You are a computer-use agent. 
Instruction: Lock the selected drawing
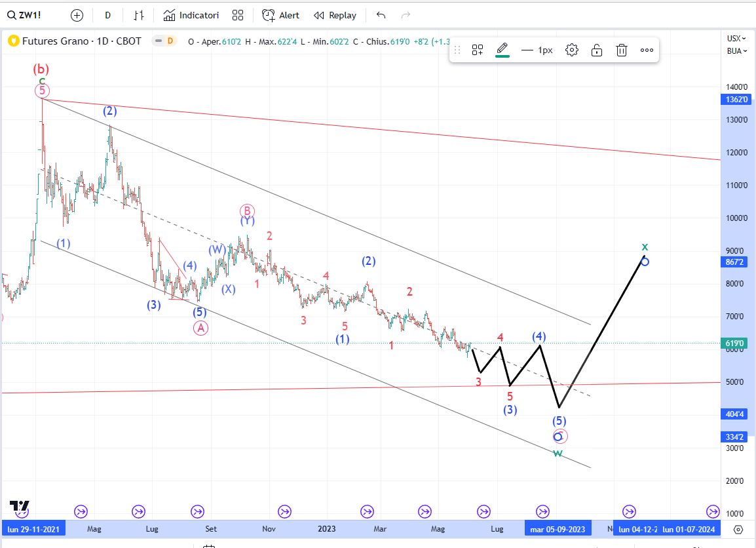(597, 50)
